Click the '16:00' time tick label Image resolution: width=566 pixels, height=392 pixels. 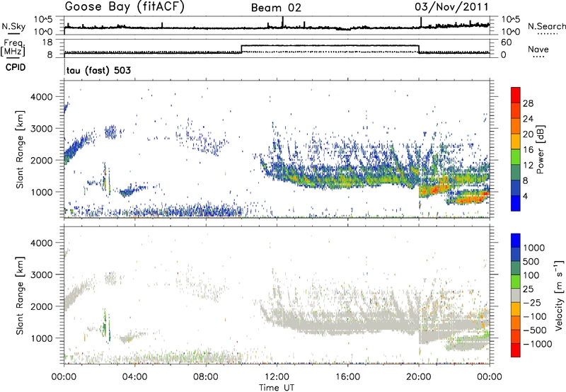tap(347, 377)
